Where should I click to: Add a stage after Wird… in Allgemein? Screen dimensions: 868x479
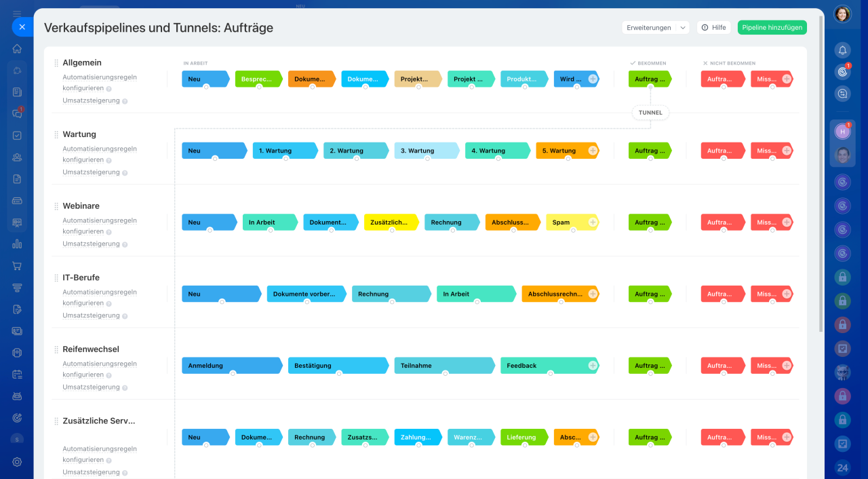click(593, 79)
